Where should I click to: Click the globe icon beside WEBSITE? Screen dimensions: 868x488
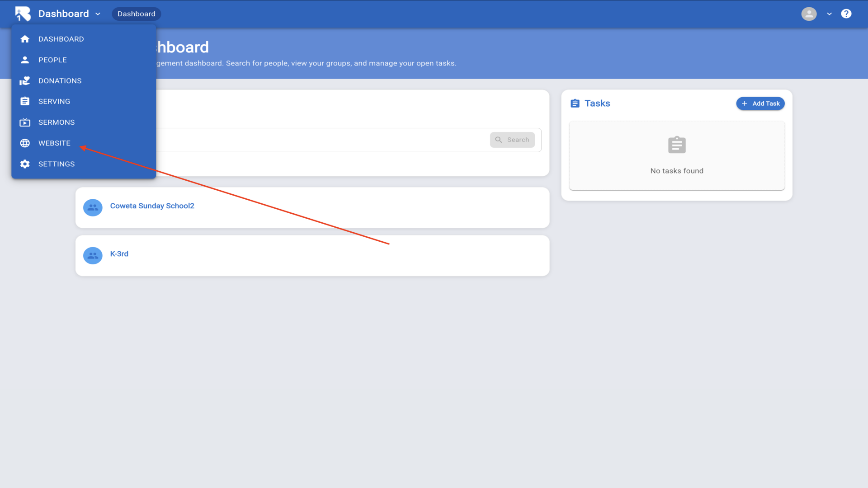(x=25, y=143)
